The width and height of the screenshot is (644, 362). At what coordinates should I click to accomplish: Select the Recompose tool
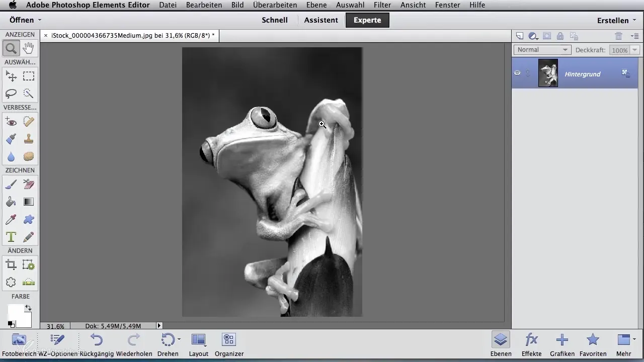pos(29,265)
